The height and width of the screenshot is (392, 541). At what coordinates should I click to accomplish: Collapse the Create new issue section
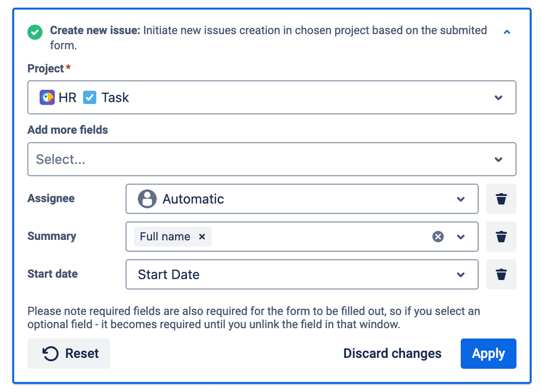tap(506, 32)
